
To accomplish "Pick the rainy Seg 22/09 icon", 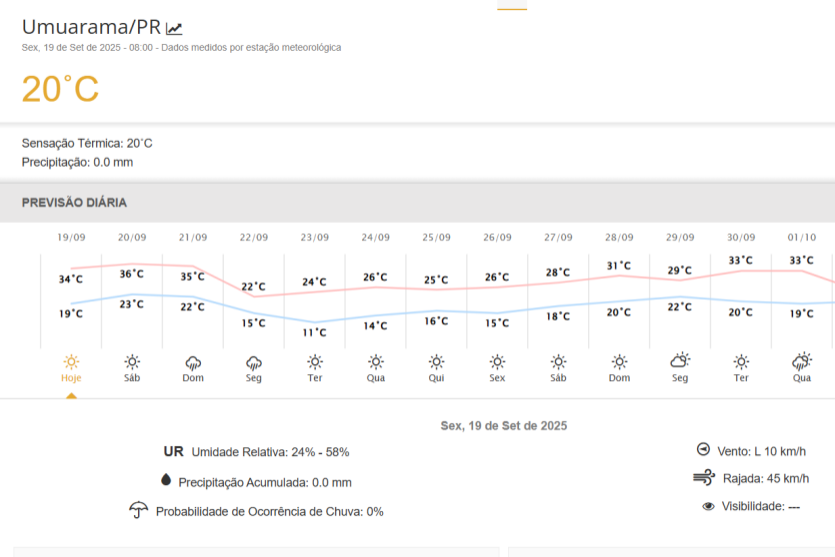I will click(254, 361).
